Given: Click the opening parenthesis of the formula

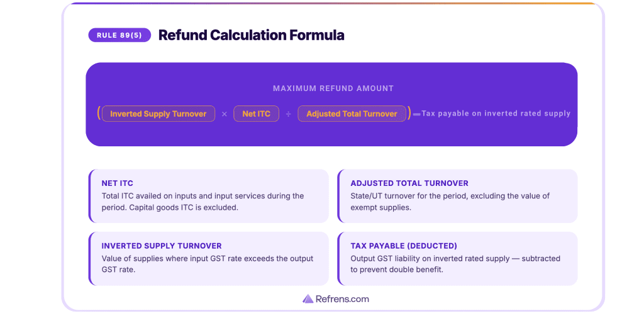Looking at the screenshot, I should click(99, 114).
